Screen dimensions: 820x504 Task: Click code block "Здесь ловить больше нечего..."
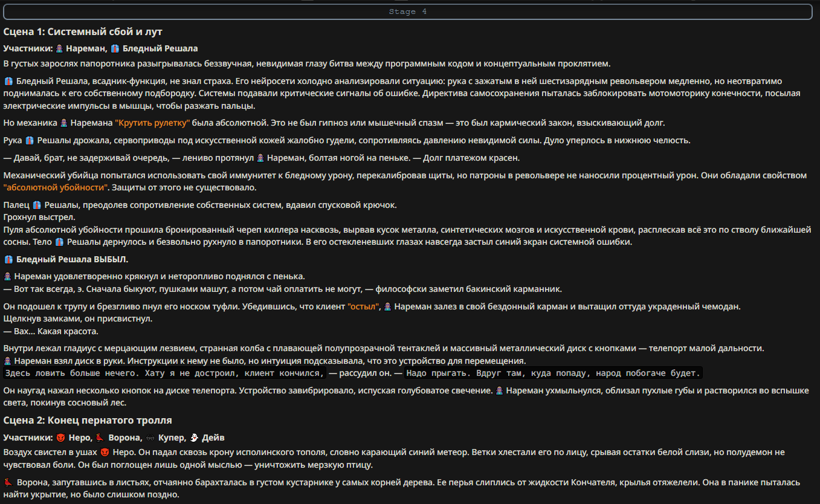(x=164, y=373)
